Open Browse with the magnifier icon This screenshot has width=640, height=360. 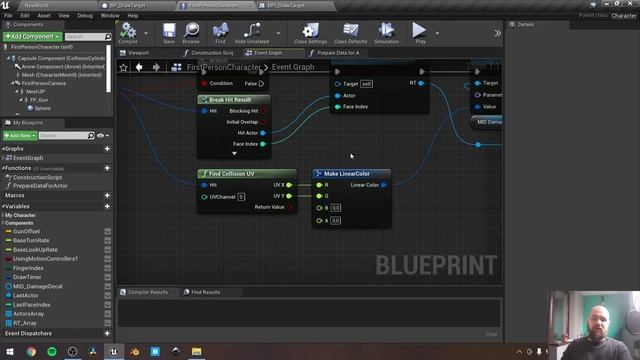coord(191,33)
